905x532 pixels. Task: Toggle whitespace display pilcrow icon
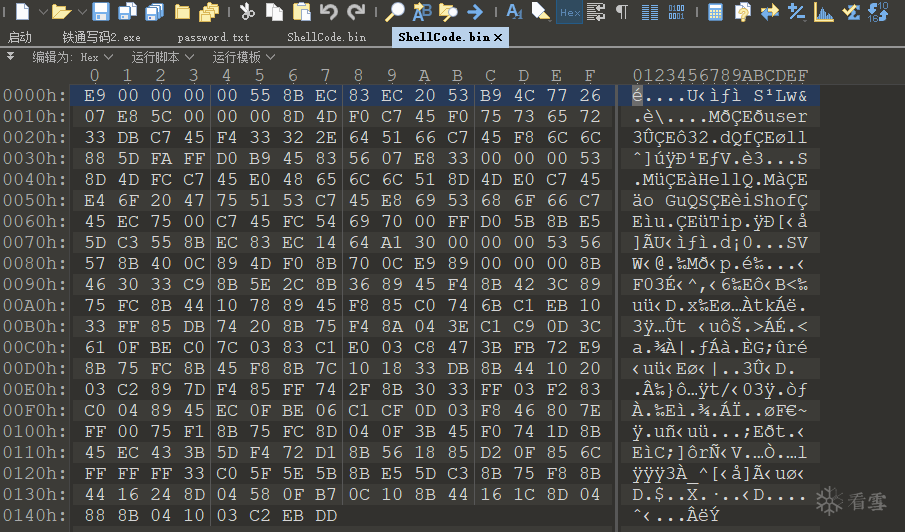(x=622, y=12)
